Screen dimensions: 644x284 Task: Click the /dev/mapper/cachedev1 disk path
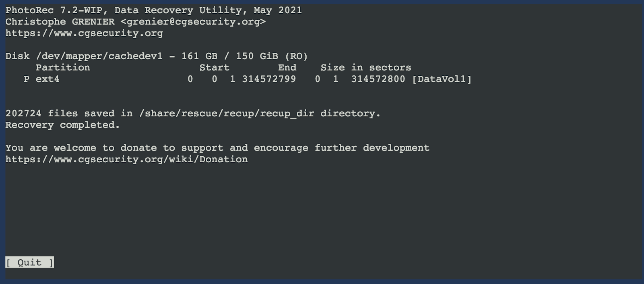pyautogui.click(x=99, y=56)
